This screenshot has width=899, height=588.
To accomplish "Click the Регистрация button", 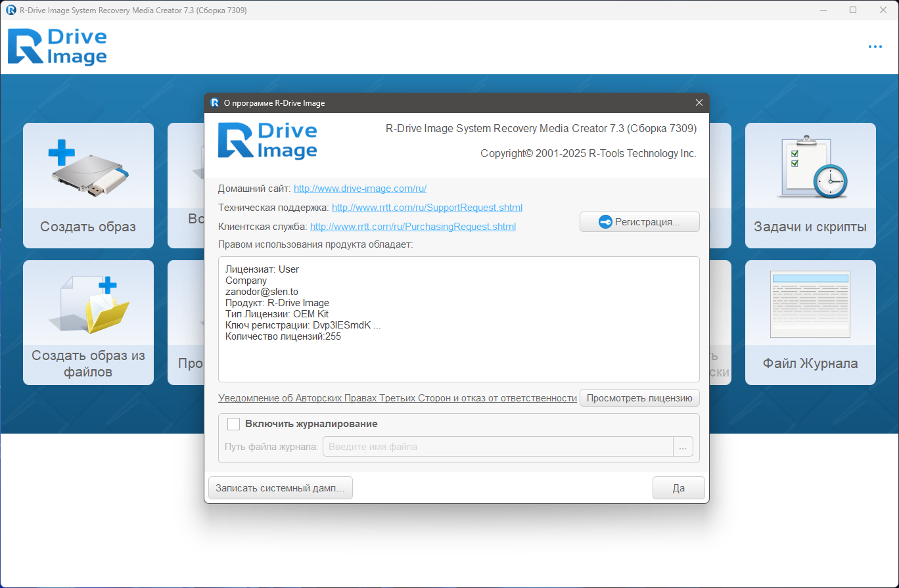I will [639, 222].
